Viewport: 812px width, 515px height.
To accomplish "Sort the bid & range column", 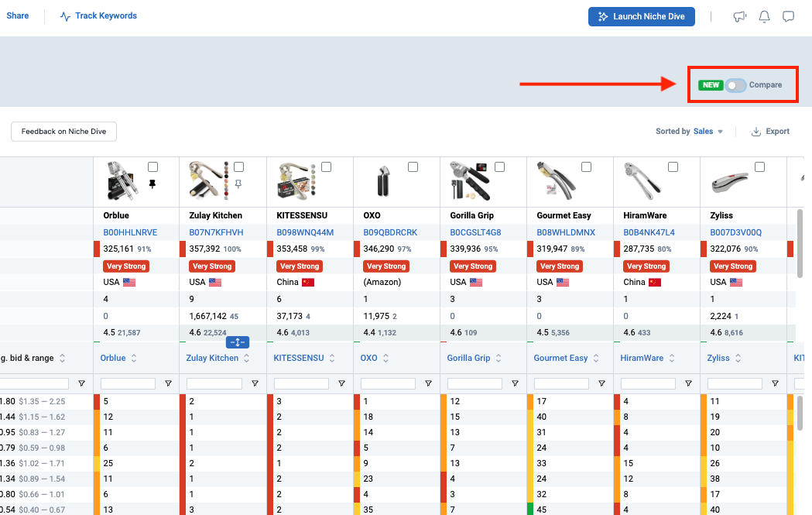I will tap(62, 358).
